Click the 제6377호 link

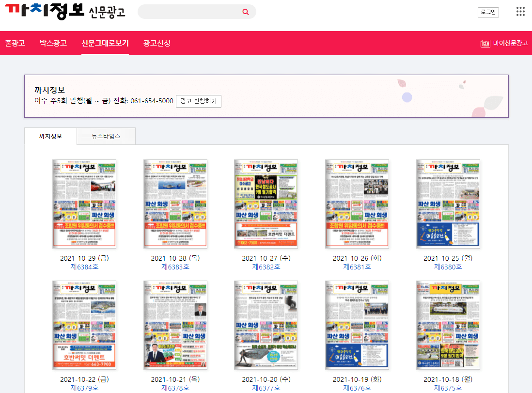(266, 388)
